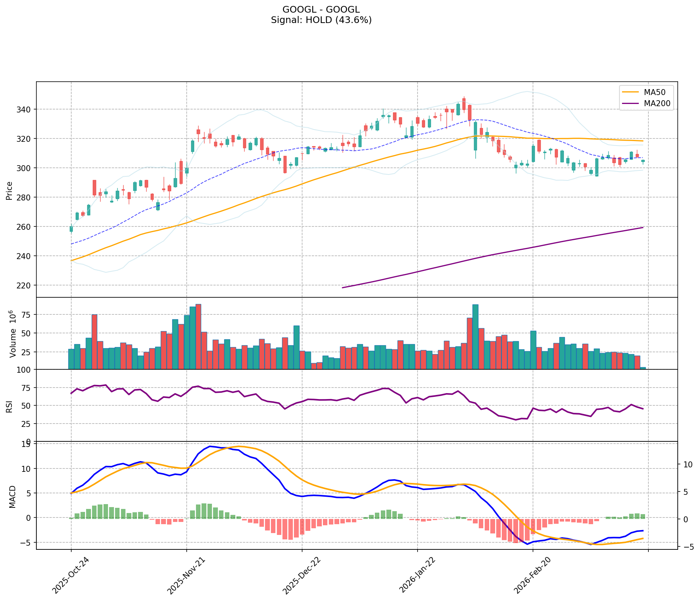
Task: Click the MACD y-axis label
Action: coord(12,496)
